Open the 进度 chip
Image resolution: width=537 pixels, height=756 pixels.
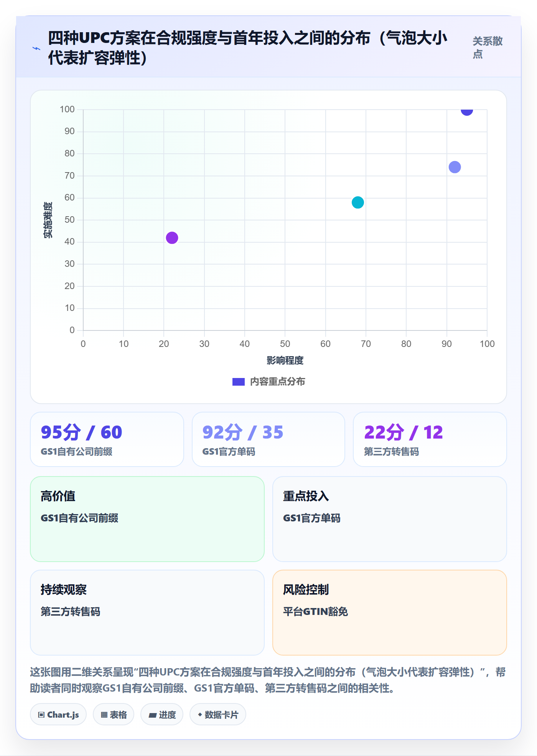[162, 715]
